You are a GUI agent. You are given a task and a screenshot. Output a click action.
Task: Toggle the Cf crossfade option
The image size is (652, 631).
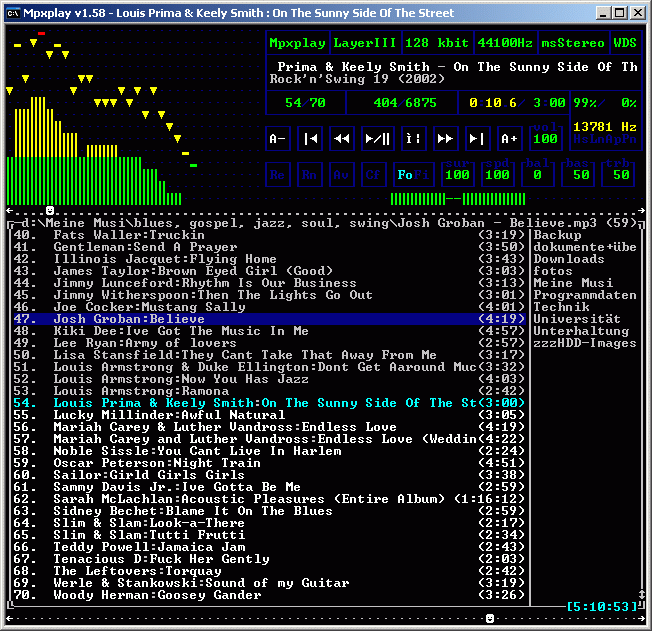pyautogui.click(x=373, y=175)
